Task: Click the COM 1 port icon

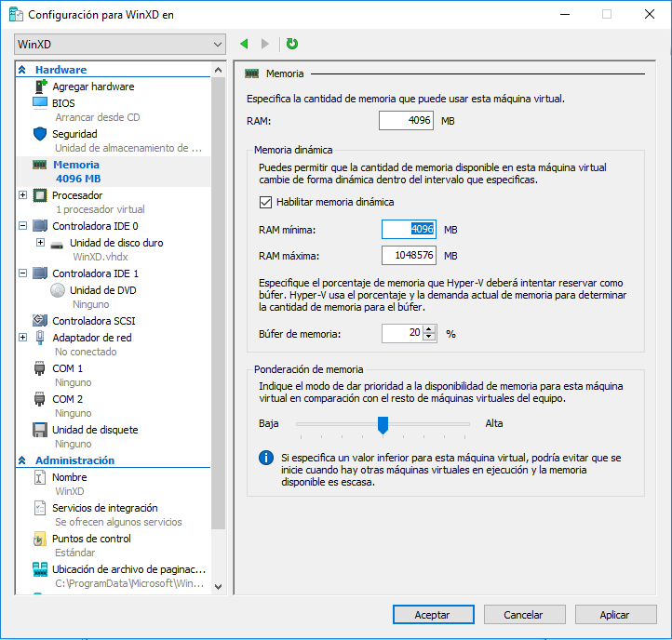Action: coord(39,368)
